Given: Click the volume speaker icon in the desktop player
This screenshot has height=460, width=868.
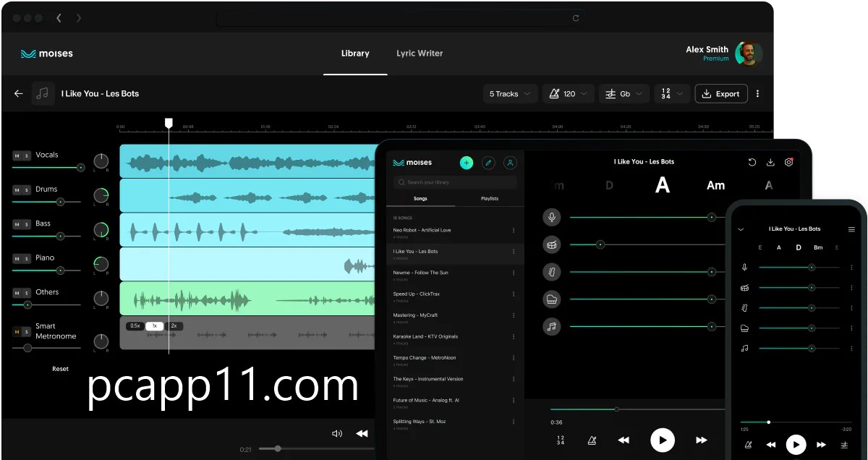Looking at the screenshot, I should (336, 433).
